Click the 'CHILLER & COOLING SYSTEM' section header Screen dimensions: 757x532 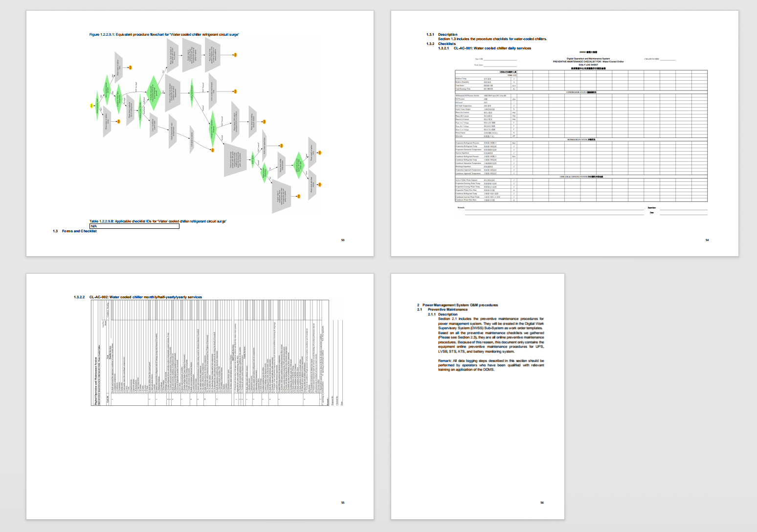point(581,177)
